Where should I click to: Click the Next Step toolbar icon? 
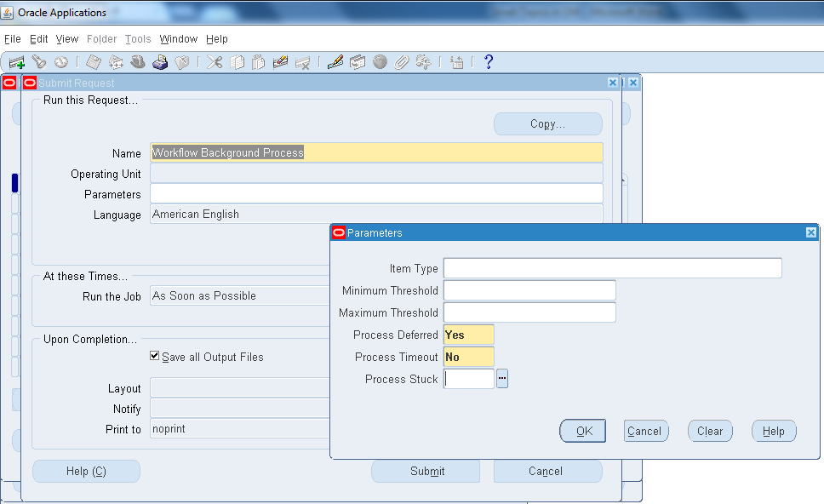(x=116, y=62)
